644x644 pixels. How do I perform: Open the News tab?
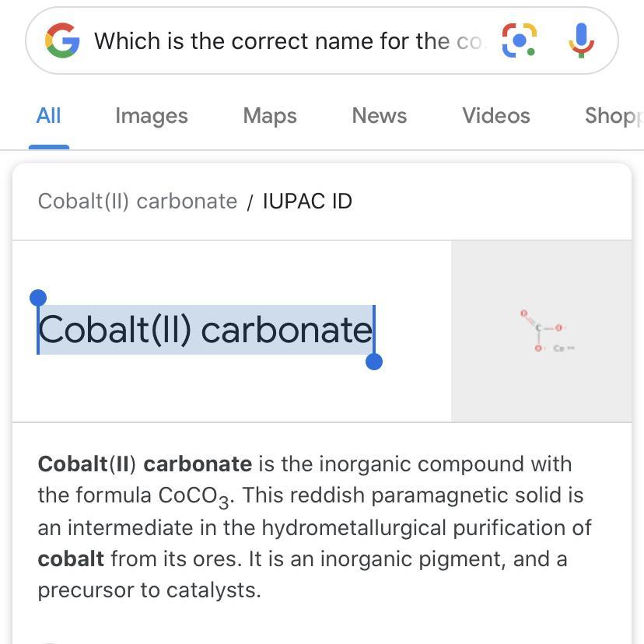[x=380, y=116]
